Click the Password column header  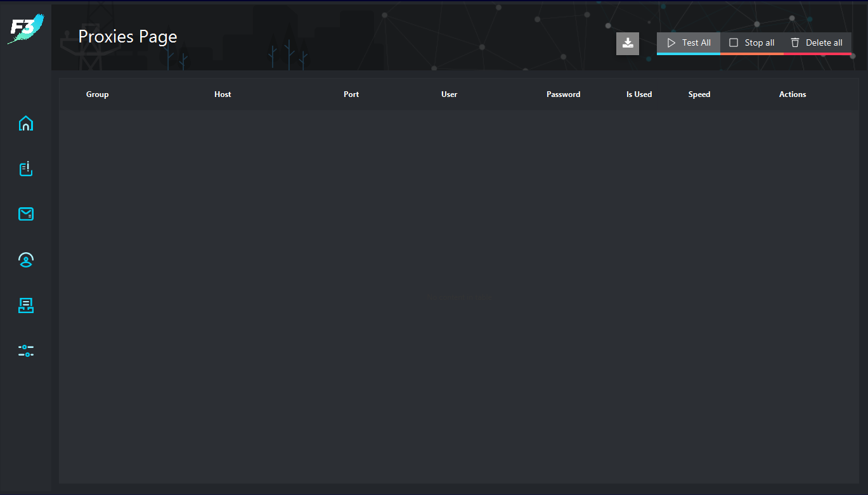[x=563, y=94]
